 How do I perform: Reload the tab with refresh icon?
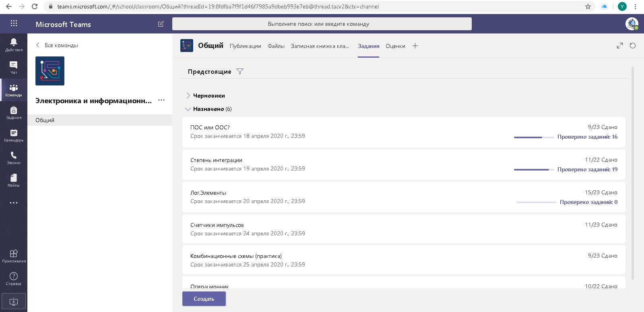click(x=633, y=46)
